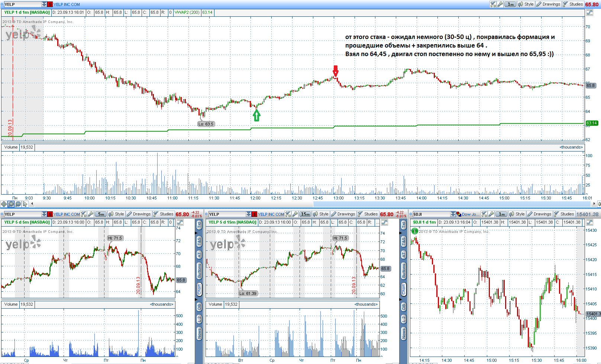Open the Trd tab beside the 15m chart
Viewport: 601px width, 364px height.
click(404, 225)
